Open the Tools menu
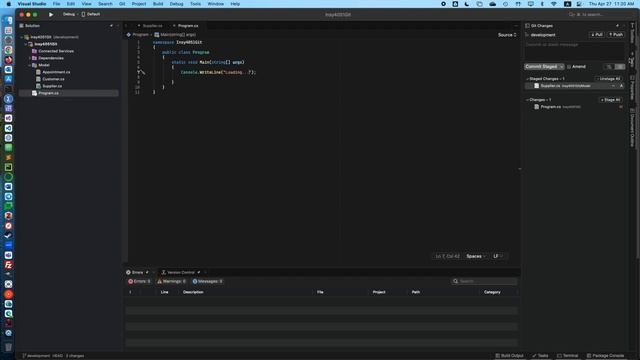 196,4
